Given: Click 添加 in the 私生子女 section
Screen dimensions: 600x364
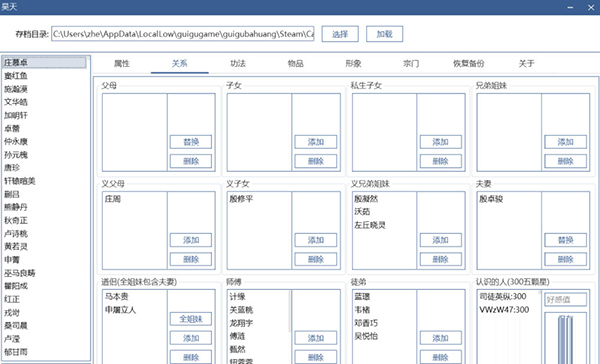Looking at the screenshot, I should pyautogui.click(x=440, y=142).
